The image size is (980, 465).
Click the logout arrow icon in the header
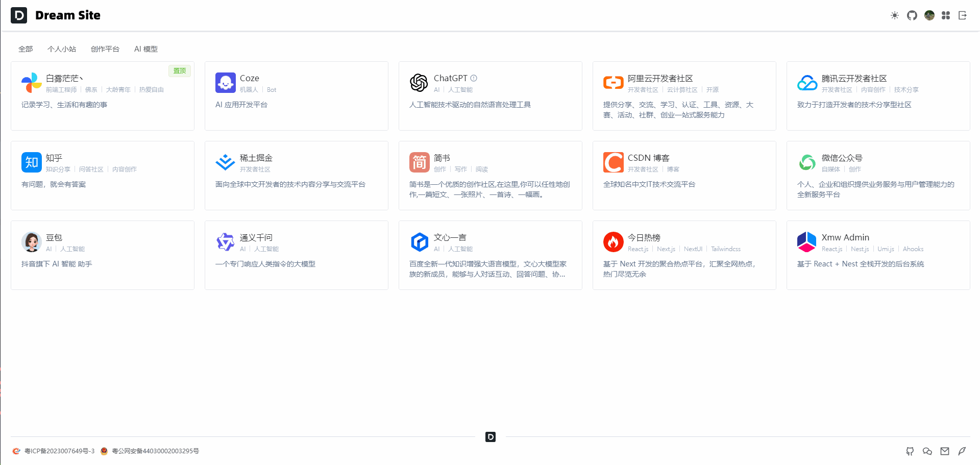[x=963, y=15]
